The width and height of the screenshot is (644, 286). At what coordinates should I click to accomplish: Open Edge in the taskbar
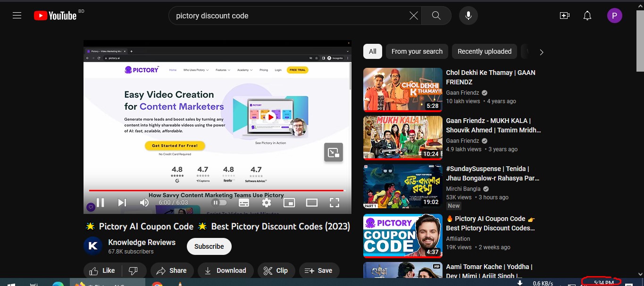[x=58, y=284]
